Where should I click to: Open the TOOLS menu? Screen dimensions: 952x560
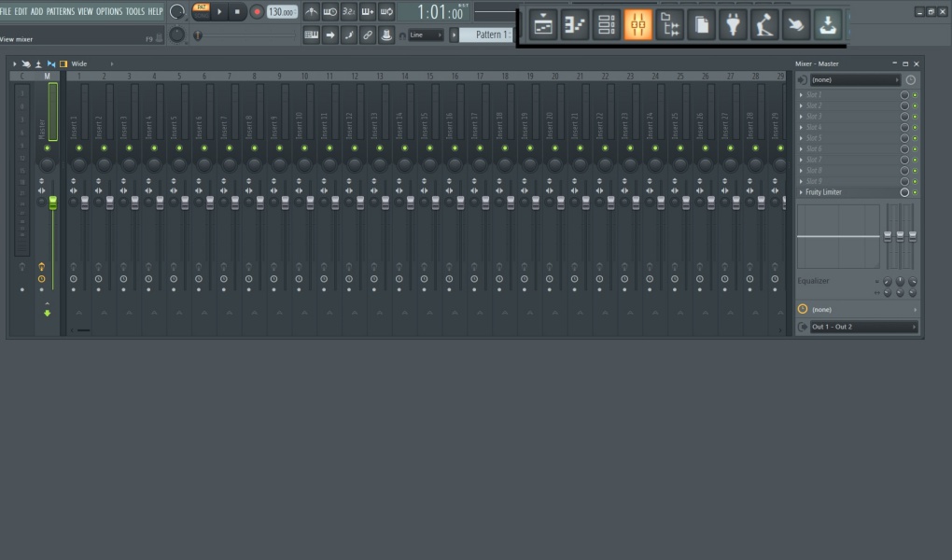(x=133, y=12)
